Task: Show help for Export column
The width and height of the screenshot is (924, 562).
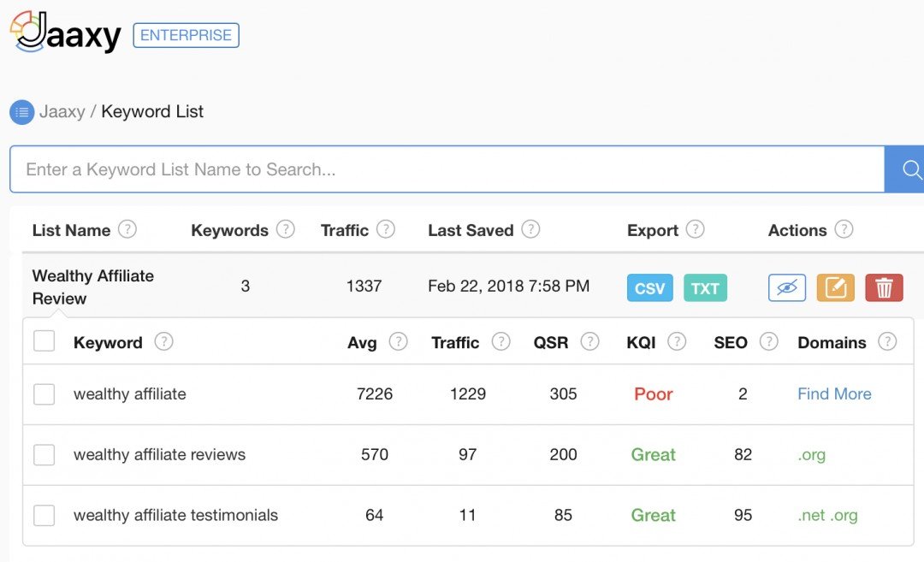Action: pos(696,228)
